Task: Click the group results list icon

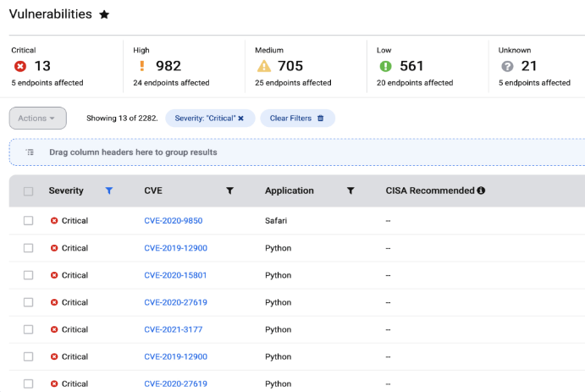Action: [30, 152]
